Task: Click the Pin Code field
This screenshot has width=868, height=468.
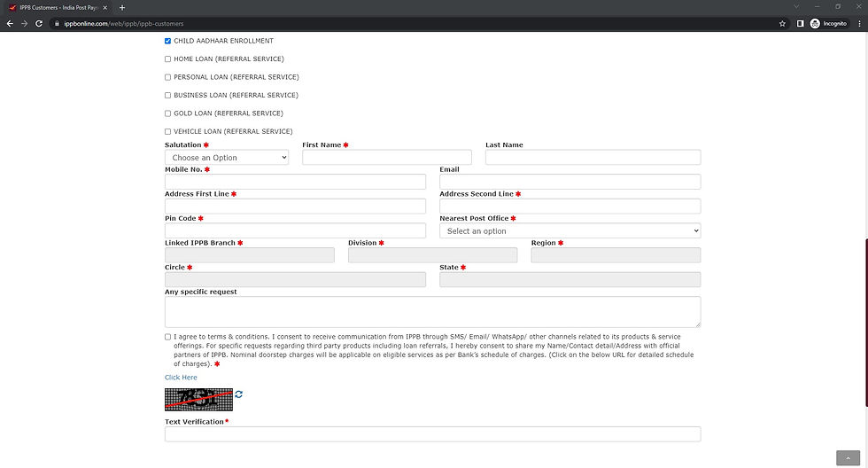Action: [x=295, y=230]
